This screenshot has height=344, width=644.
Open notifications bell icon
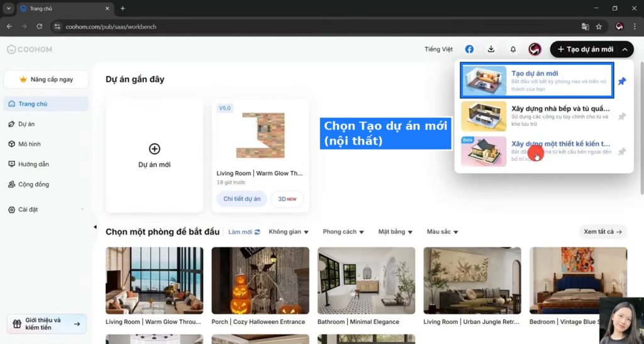[x=513, y=49]
